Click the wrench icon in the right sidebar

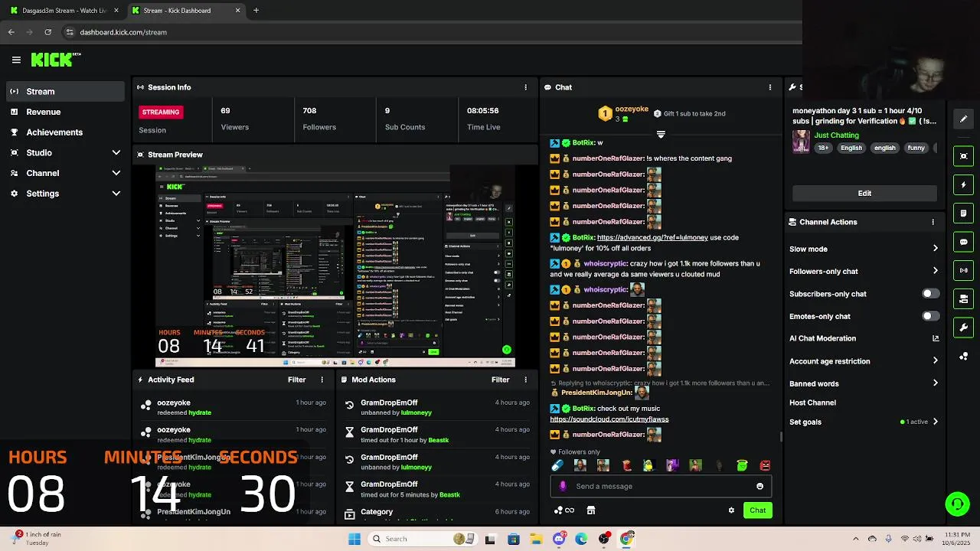pyautogui.click(x=964, y=328)
